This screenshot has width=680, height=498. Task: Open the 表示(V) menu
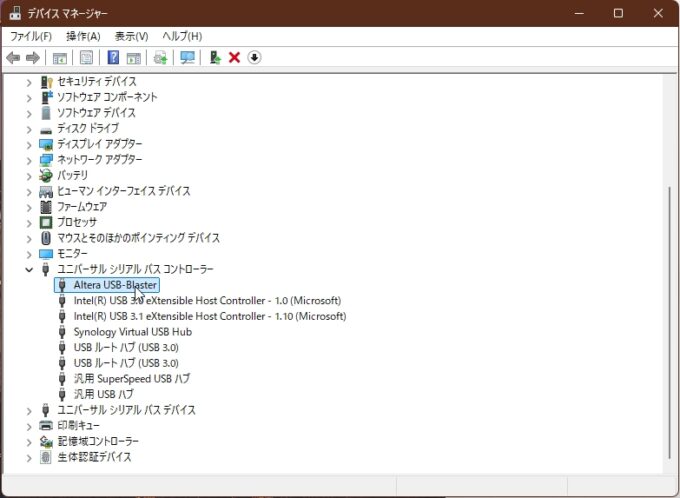131,36
